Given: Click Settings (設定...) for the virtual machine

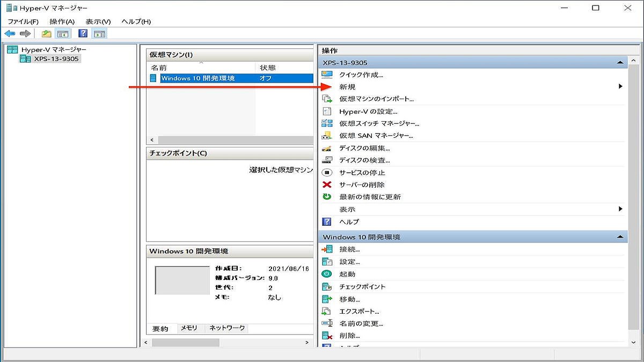Looking at the screenshot, I should click(x=349, y=262).
